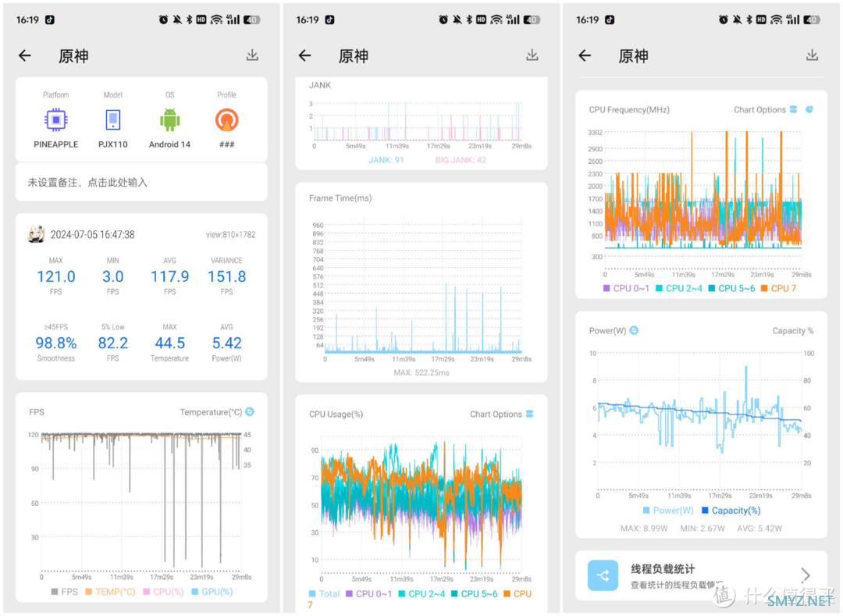This screenshot has width=843, height=616.
Task: Tap the PINEAPPLE platform chip icon
Action: click(x=56, y=120)
